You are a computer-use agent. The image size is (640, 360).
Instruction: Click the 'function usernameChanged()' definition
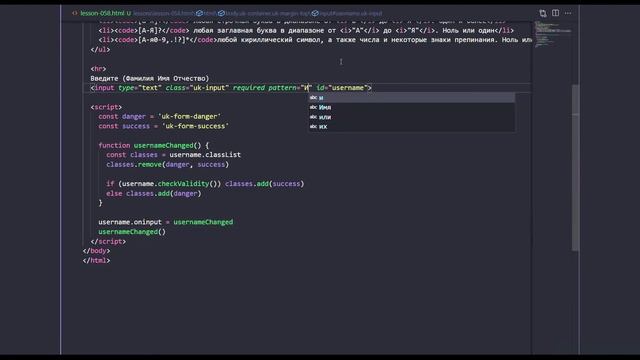(x=153, y=145)
